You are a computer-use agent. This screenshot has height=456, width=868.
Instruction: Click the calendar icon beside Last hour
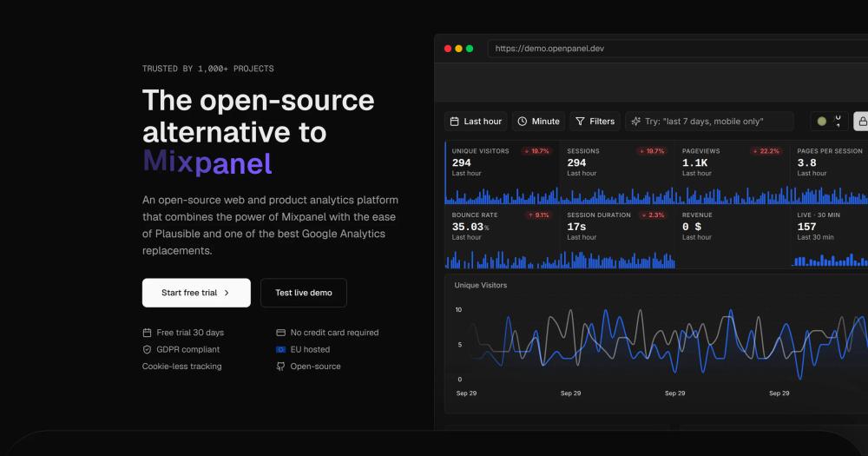455,122
